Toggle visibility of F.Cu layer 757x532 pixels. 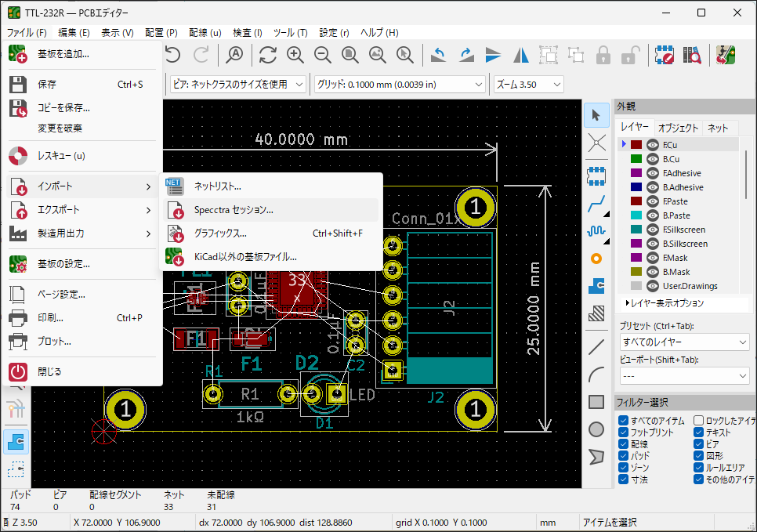(653, 145)
